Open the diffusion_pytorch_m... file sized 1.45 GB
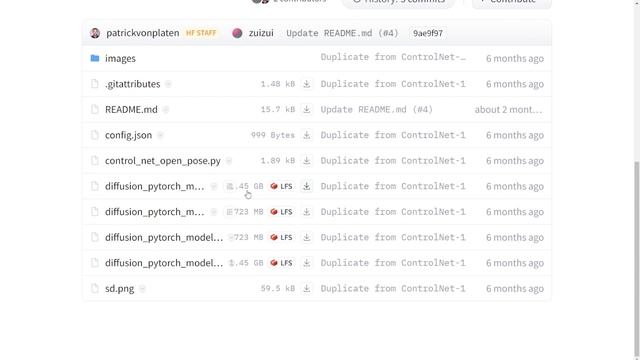Image resolution: width=640 pixels, height=360 pixels. (154, 186)
